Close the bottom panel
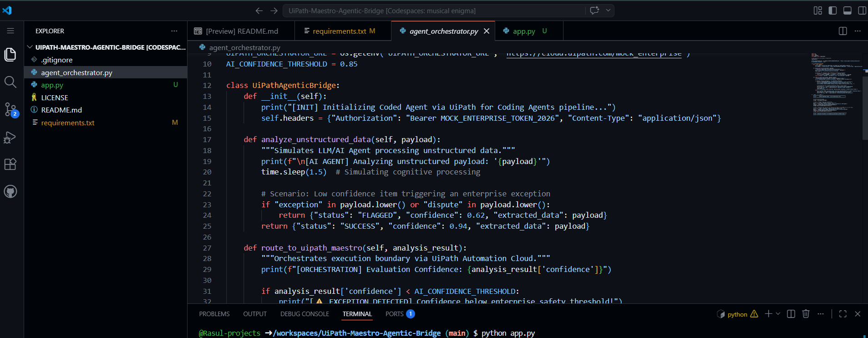The width and height of the screenshot is (868, 338). (858, 314)
